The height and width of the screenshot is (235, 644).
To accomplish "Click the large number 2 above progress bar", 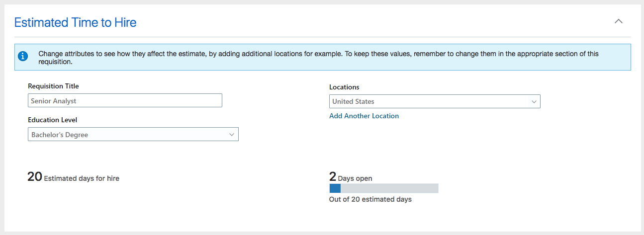I will coord(333,177).
